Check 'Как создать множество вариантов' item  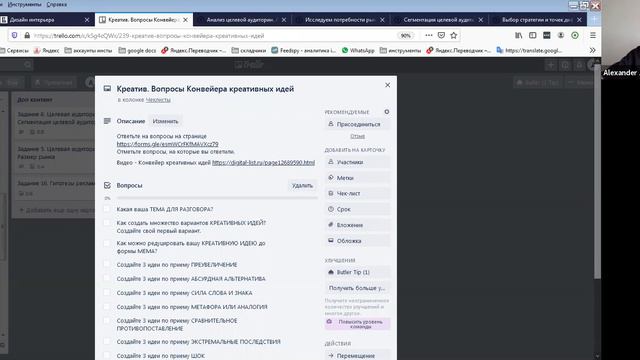click(107, 223)
